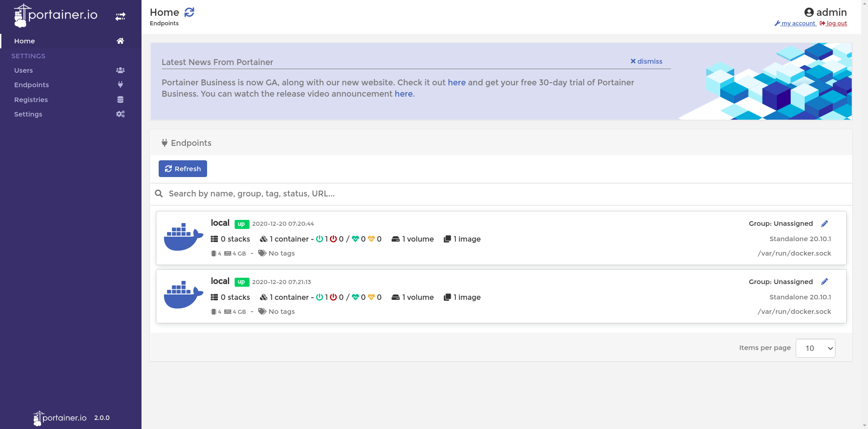Image resolution: width=868 pixels, height=429 pixels.
Task: Toggle the sidebar collapse arrows icon
Action: 120,17
